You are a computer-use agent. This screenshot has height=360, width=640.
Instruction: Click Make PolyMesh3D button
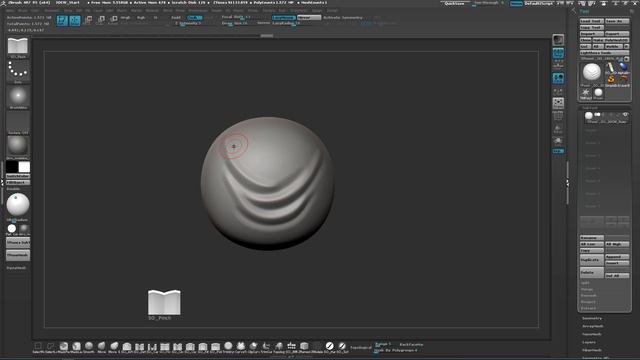click(611, 40)
